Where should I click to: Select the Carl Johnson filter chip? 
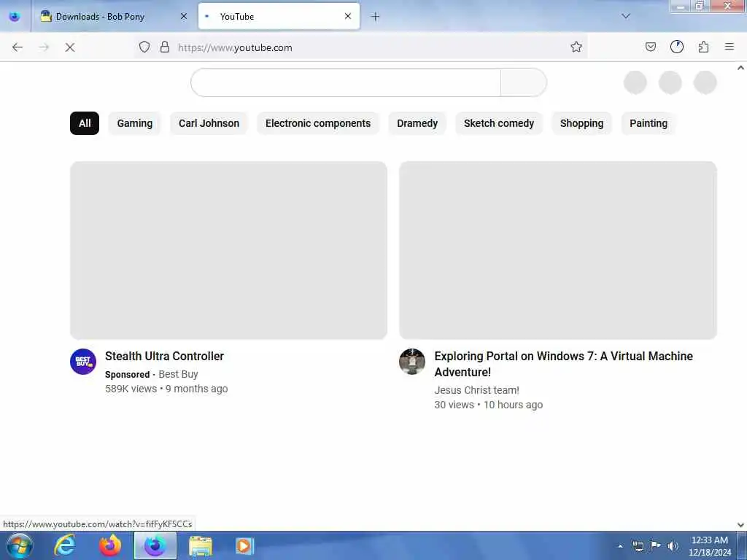coord(209,123)
